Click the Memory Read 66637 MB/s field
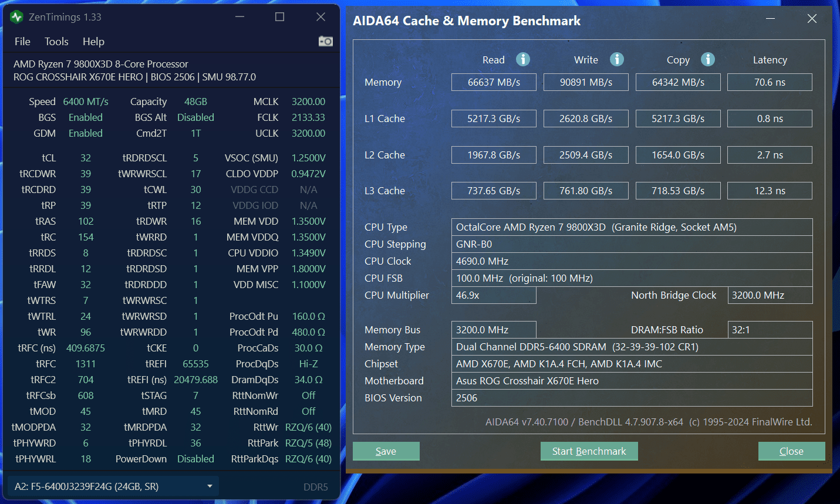840x504 pixels. coord(494,82)
